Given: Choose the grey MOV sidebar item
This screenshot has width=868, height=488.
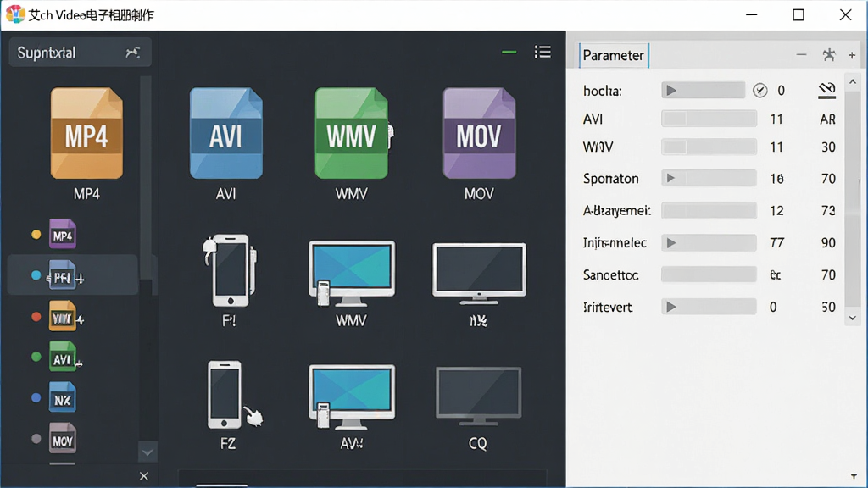Looking at the screenshot, I should pos(62,438).
